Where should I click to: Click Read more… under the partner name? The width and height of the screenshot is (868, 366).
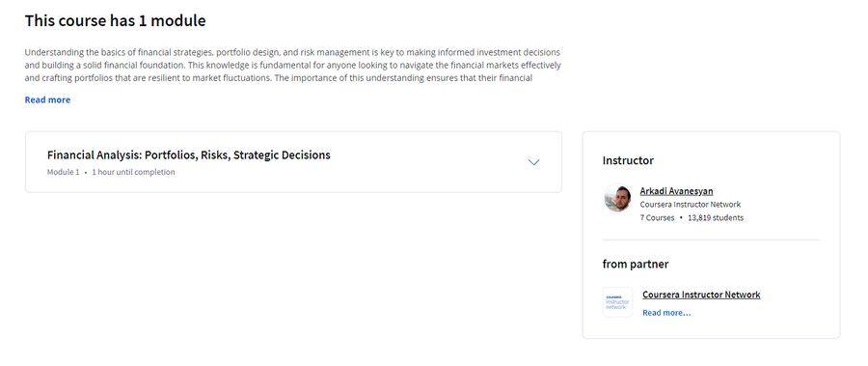click(x=666, y=313)
